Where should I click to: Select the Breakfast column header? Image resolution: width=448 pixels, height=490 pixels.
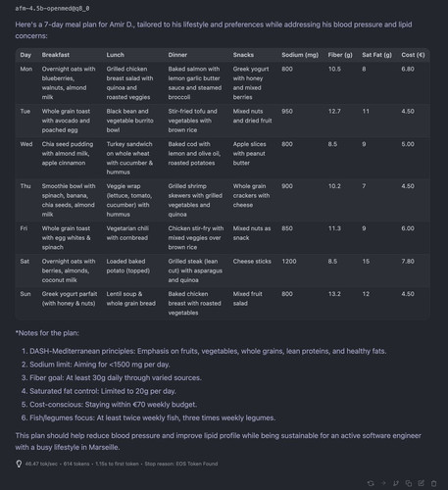point(56,55)
